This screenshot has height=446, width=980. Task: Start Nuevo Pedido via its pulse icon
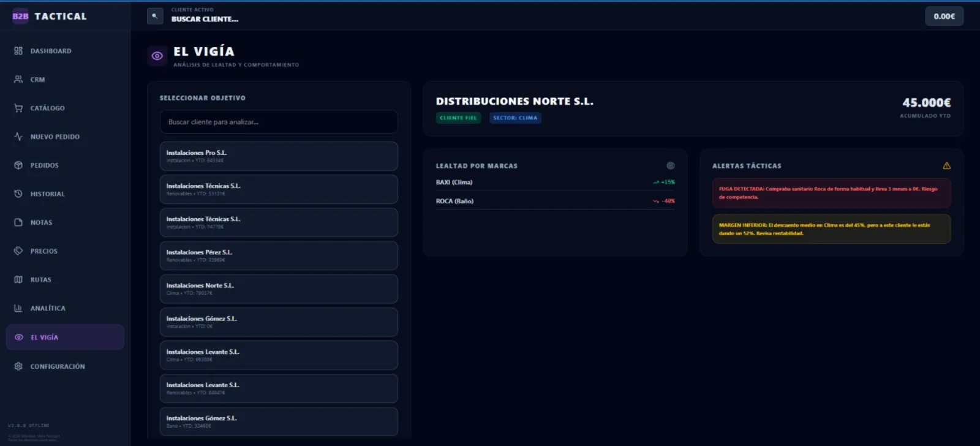18,137
